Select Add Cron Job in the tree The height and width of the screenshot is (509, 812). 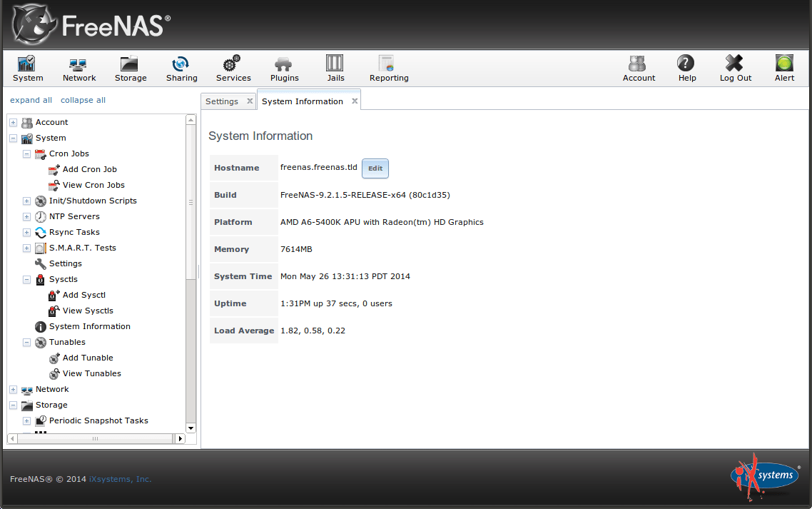point(88,169)
